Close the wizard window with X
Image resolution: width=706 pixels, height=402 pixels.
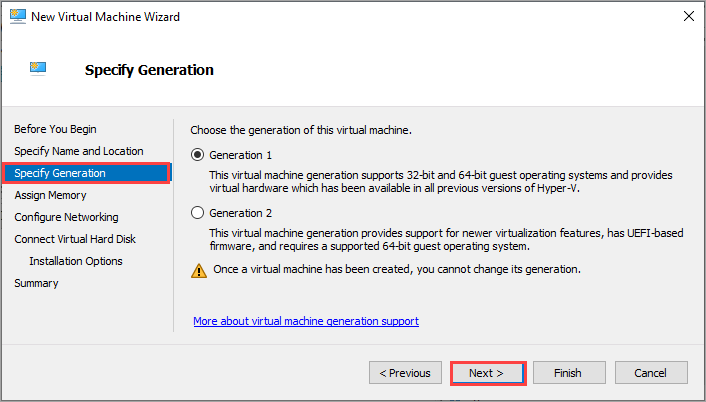click(x=688, y=16)
